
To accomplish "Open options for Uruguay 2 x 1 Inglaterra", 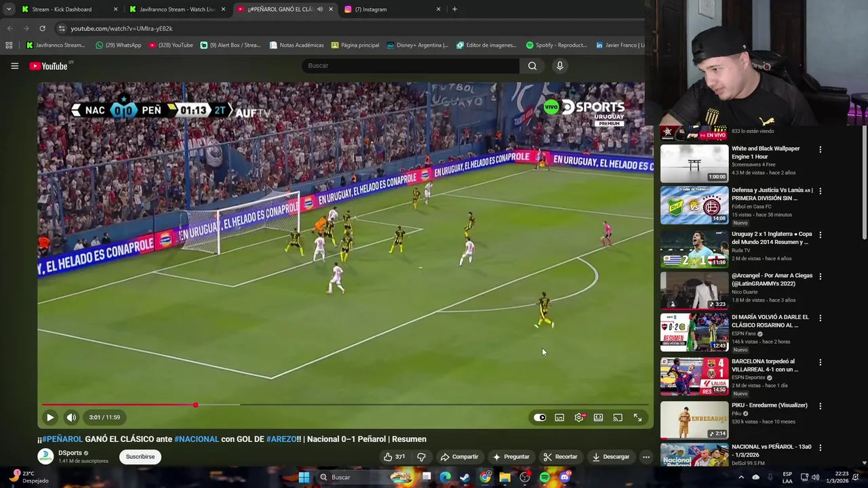I will (x=820, y=235).
